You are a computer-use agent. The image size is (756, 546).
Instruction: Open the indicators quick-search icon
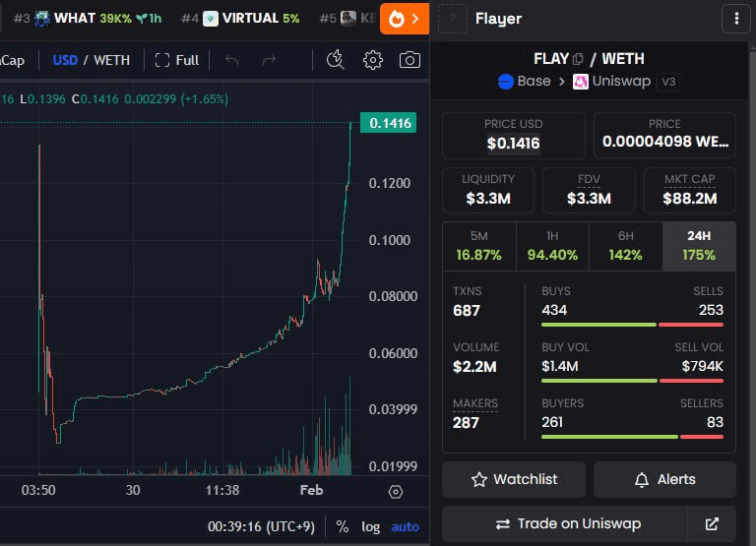point(336,60)
